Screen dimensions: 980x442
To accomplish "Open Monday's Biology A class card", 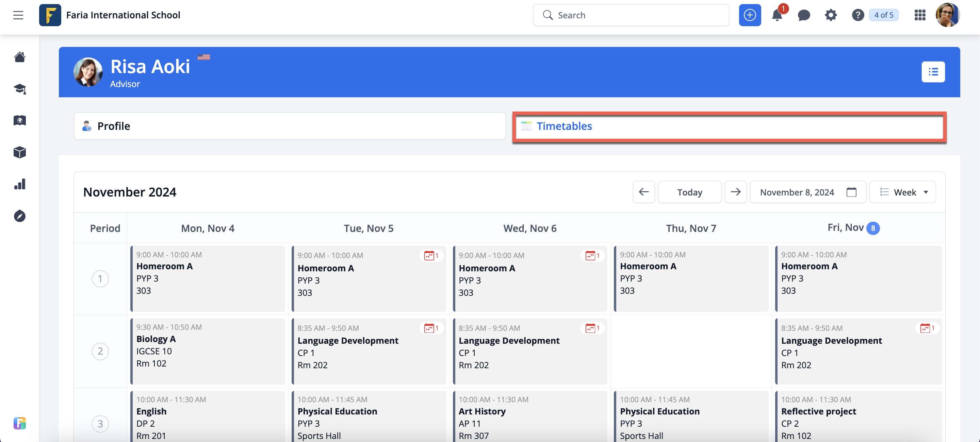I will tap(208, 351).
